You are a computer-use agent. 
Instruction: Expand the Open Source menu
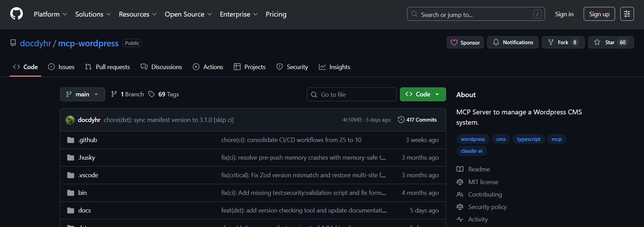click(x=188, y=14)
